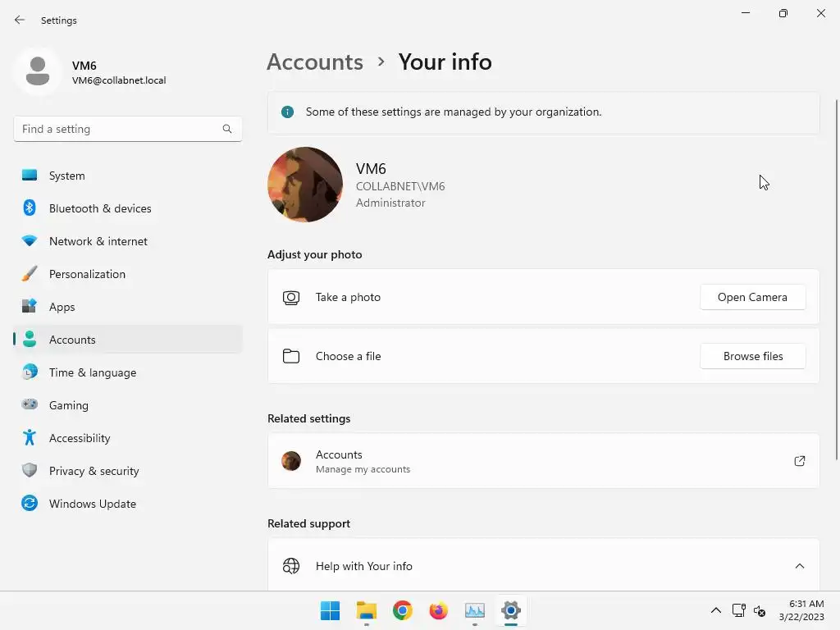The image size is (840, 630).
Task: Open File Explorer from taskbar
Action: pos(367,610)
